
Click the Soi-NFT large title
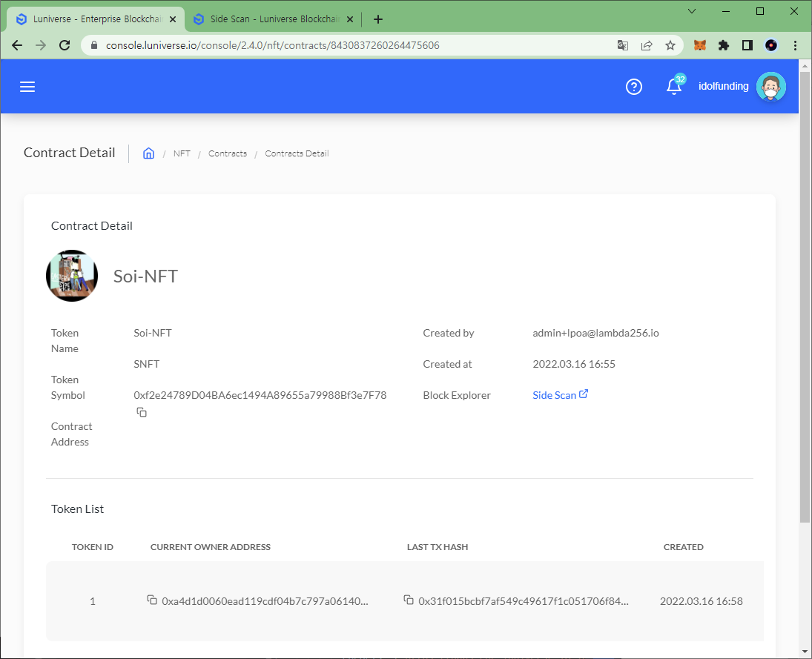coord(145,276)
